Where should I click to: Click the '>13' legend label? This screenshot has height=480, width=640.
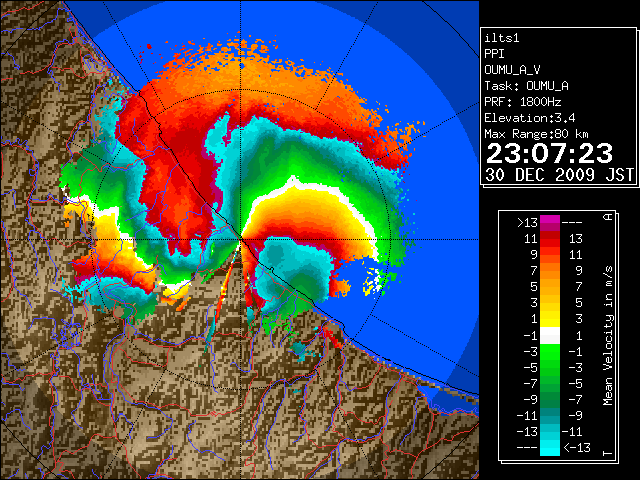coord(527,223)
